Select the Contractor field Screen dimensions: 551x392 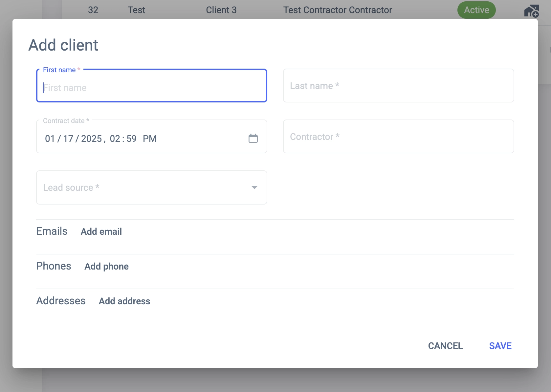point(398,137)
